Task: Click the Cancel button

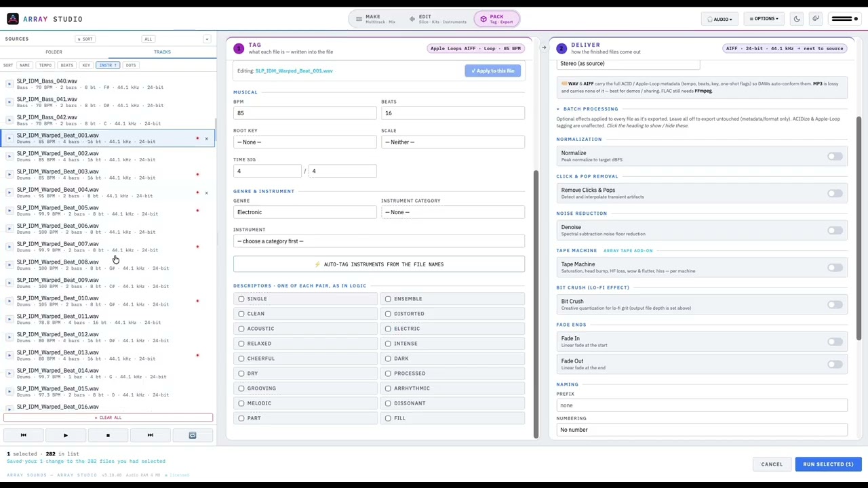Action: click(772, 464)
